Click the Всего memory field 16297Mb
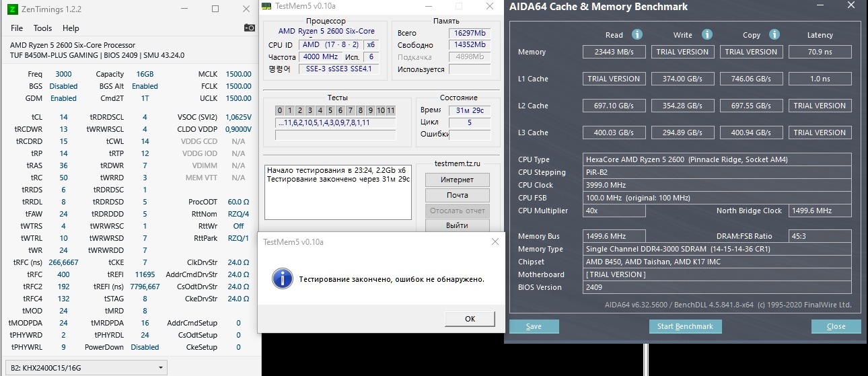The height and width of the screenshot is (376, 868). tap(468, 33)
